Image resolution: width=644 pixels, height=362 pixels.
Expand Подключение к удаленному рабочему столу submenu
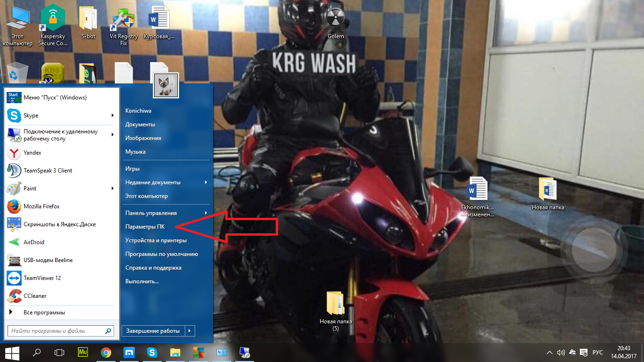pyautogui.click(x=112, y=135)
